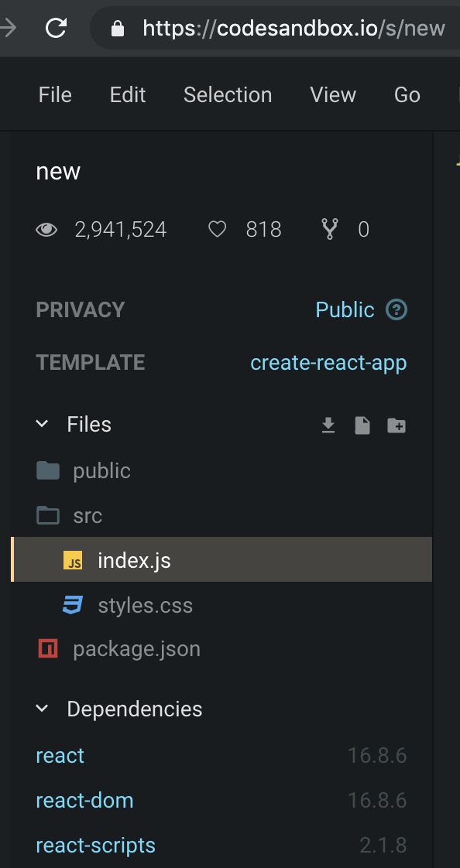
Task: Open the create-react-app template link
Action: coord(328,362)
